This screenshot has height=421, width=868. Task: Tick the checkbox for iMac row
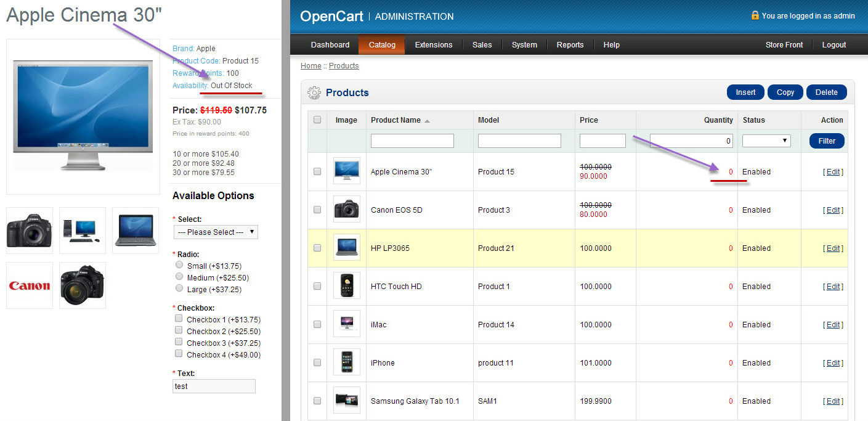click(317, 324)
